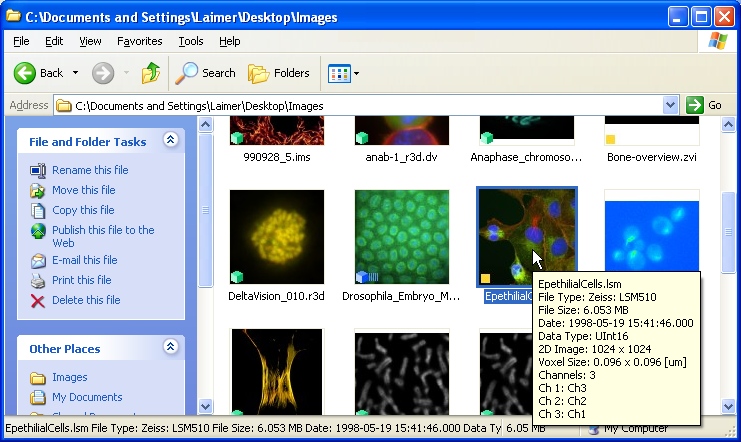The width and height of the screenshot is (741, 442).
Task: Click Print this file link
Action: (82, 280)
